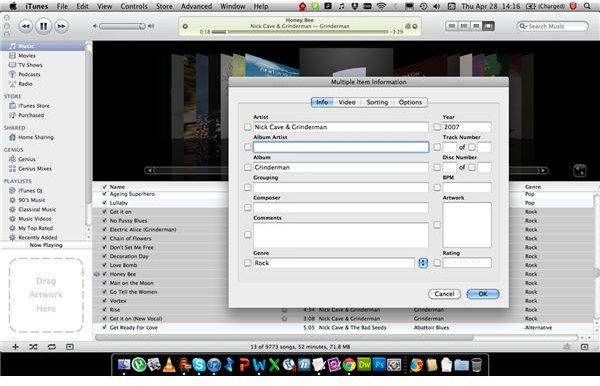600x386 pixels.
Task: Adjust the volume slider in iTunes toolbar
Action: 122,26
